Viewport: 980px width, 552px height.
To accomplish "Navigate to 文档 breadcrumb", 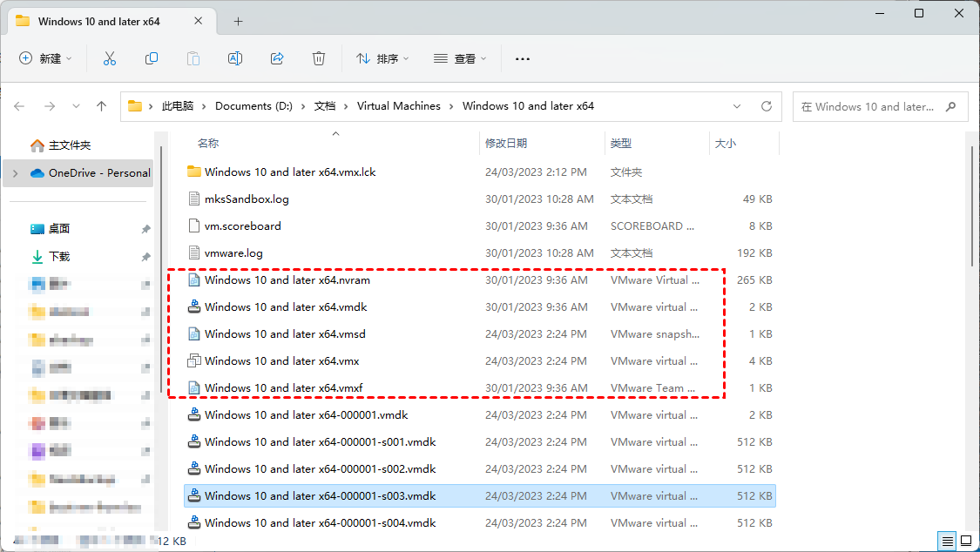I will 324,106.
